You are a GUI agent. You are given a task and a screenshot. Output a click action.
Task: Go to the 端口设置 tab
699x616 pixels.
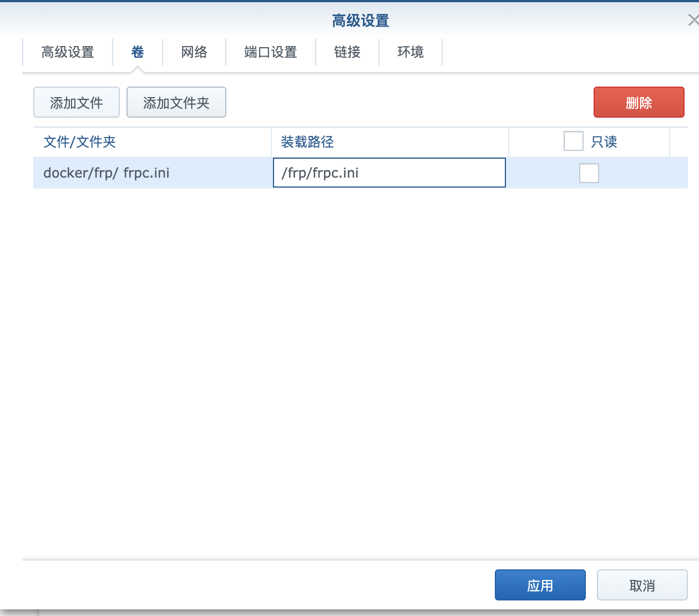271,52
